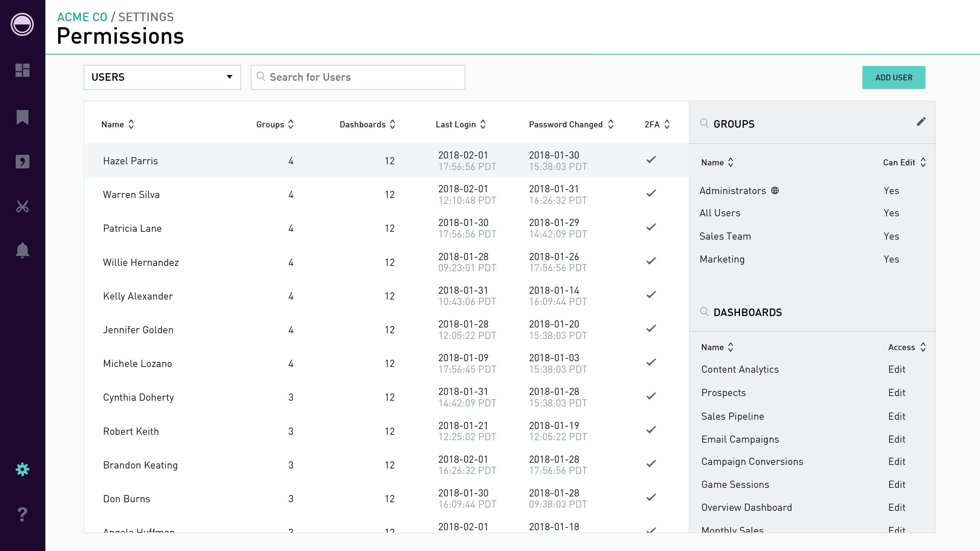The height and width of the screenshot is (551, 980).
Task: Click the Marketing group
Action: pyautogui.click(x=722, y=259)
